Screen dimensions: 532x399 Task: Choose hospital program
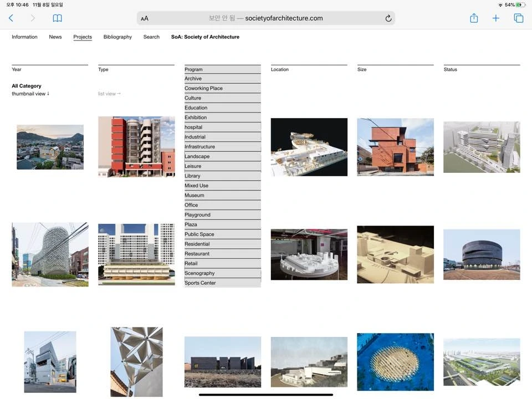(x=223, y=127)
